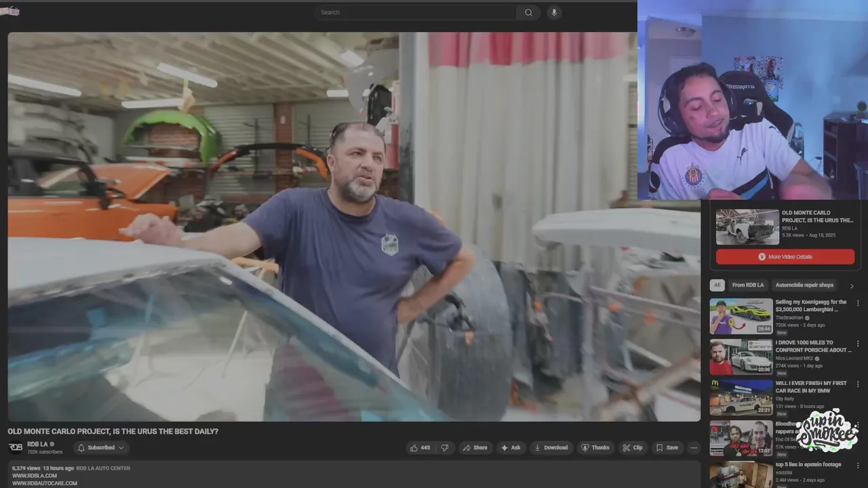Download the video

(x=551, y=448)
